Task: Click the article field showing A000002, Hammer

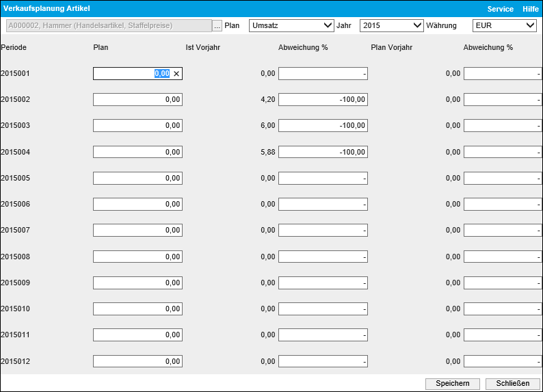Action: (109, 26)
